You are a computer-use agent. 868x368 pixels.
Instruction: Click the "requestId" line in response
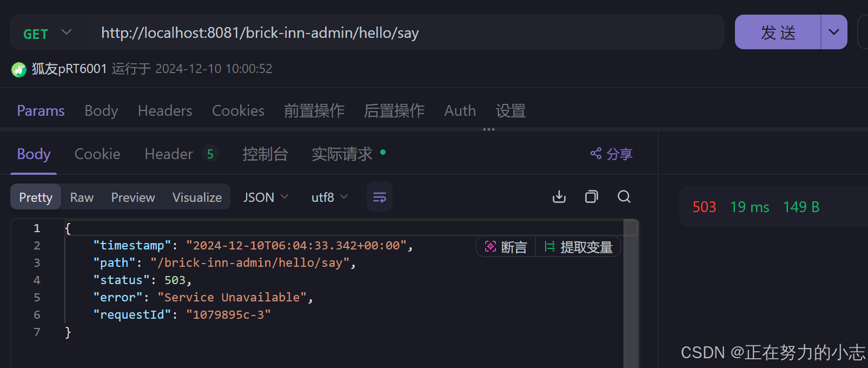[182, 314]
